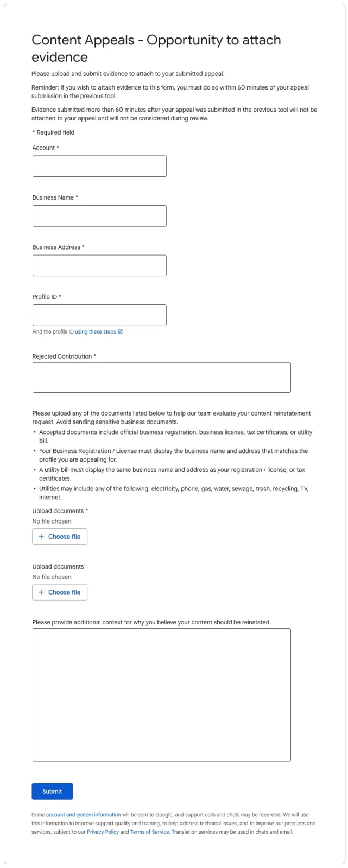Click the 'Required field' note text
The image size is (348, 868).
click(x=54, y=132)
